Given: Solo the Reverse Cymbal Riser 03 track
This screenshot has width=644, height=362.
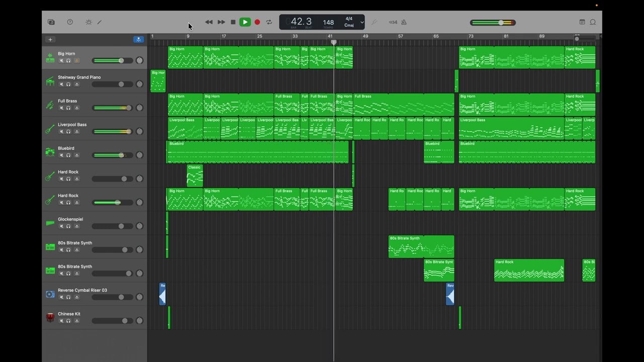Looking at the screenshot, I should click(x=68, y=297).
